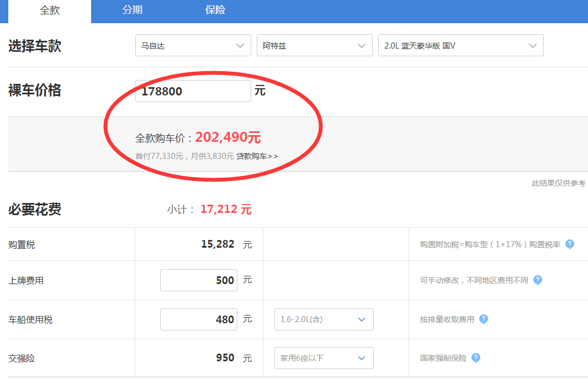Open the 家用6座以下 seat type dropdown
This screenshot has height=390, width=588.
(324, 358)
